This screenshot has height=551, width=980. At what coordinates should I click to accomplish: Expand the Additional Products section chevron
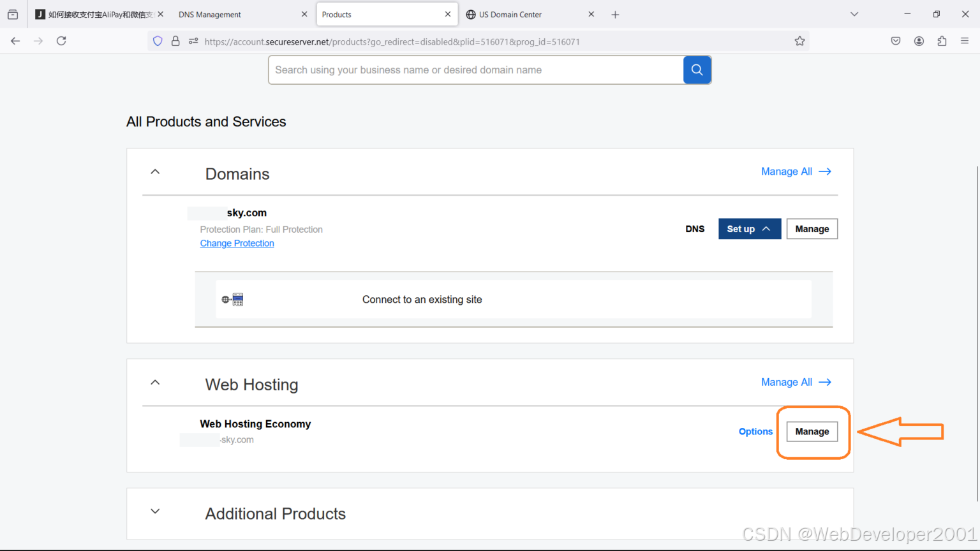click(x=155, y=511)
